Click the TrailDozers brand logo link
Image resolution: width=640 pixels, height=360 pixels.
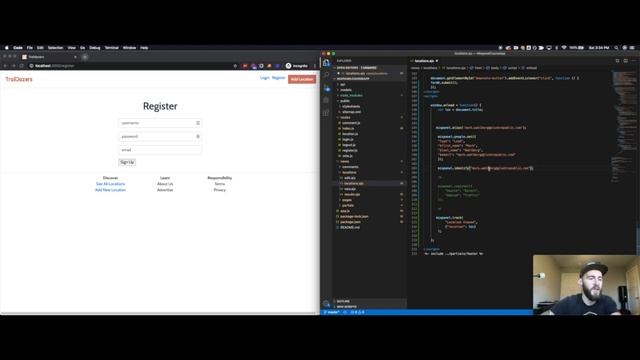pyautogui.click(x=19, y=79)
